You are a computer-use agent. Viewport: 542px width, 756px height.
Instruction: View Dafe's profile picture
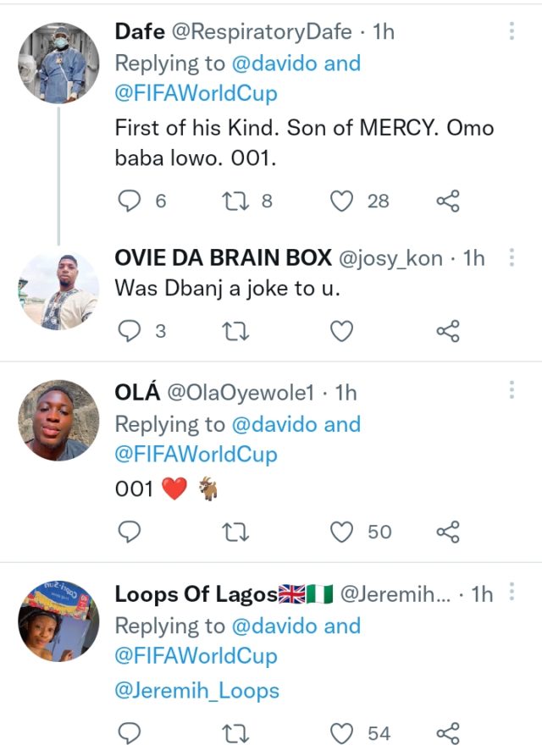pos(58,63)
